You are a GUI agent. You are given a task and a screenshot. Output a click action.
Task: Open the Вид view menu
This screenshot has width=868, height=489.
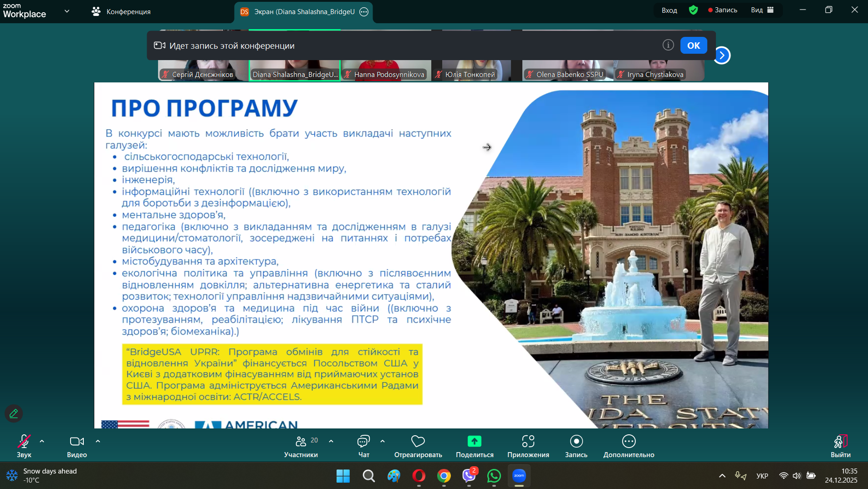762,10
